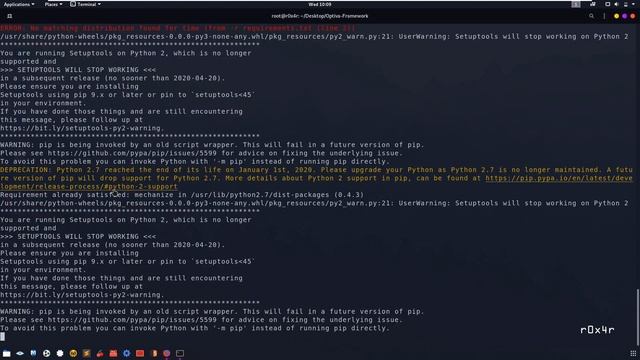Click the terminal icon in the dock

pyautogui.click(x=180, y=353)
